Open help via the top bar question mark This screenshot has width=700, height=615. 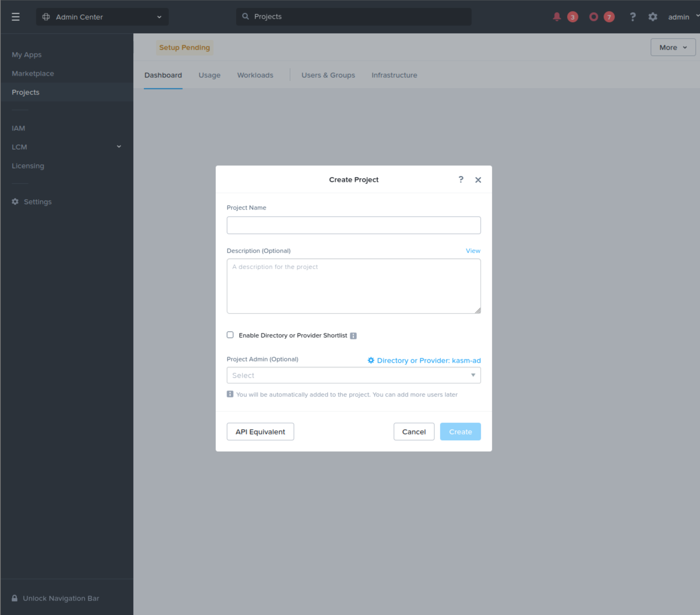pyautogui.click(x=633, y=17)
